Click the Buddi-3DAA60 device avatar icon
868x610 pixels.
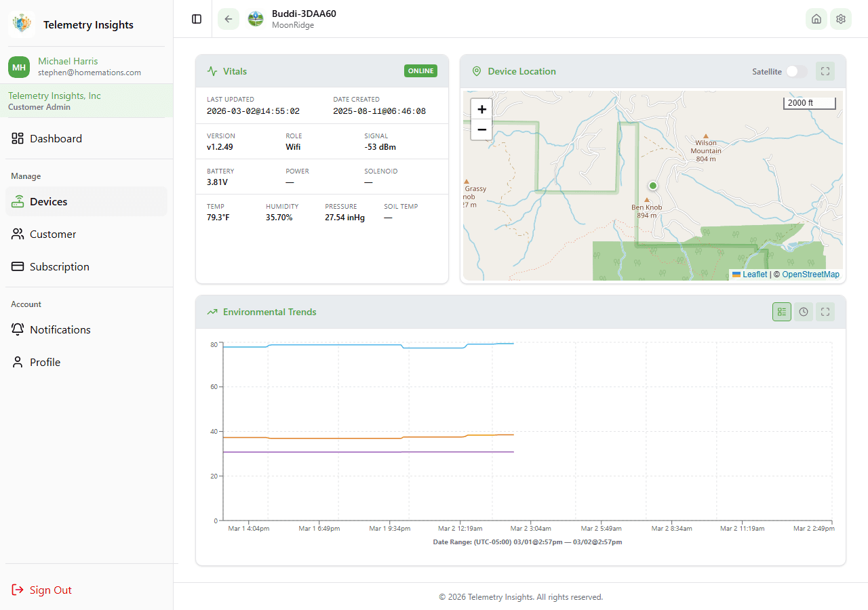(x=256, y=19)
